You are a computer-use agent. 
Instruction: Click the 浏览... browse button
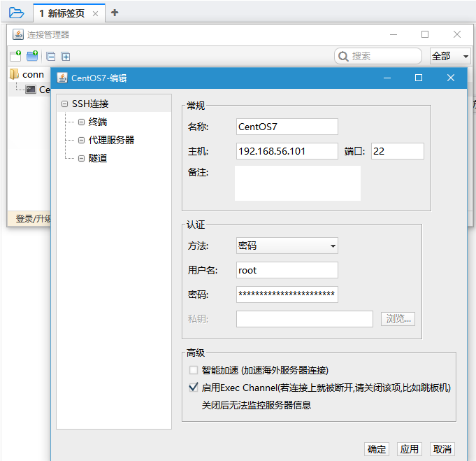pos(398,319)
